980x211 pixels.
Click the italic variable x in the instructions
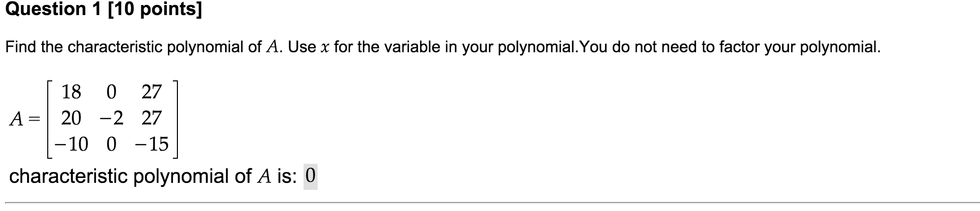click(325, 48)
